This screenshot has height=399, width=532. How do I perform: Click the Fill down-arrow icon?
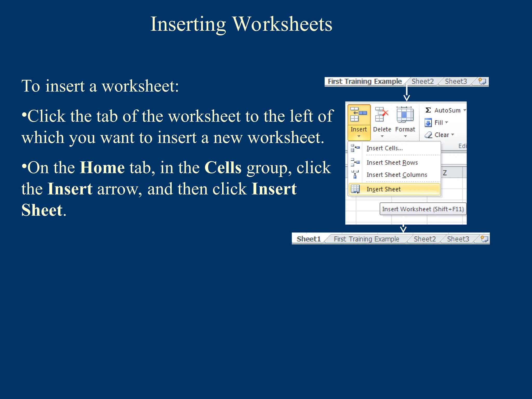(428, 122)
